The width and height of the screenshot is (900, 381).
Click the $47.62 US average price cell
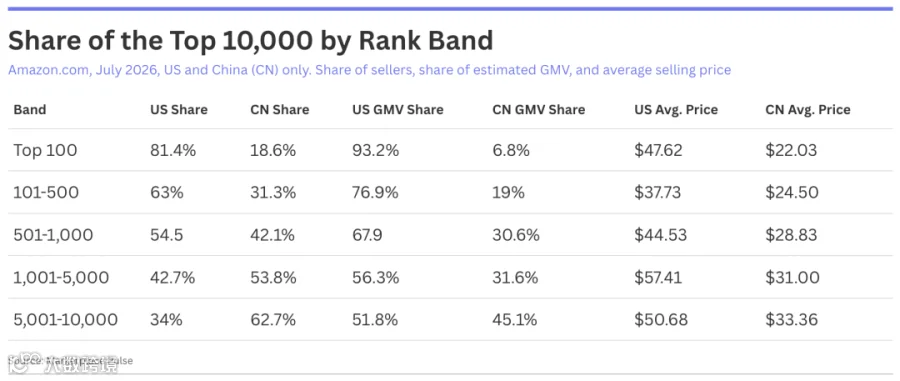pos(658,150)
